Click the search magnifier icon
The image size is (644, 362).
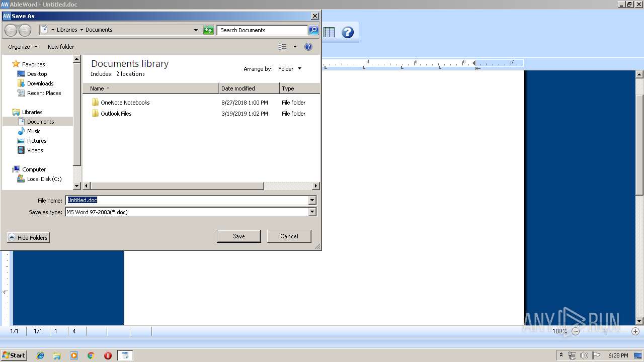(313, 30)
